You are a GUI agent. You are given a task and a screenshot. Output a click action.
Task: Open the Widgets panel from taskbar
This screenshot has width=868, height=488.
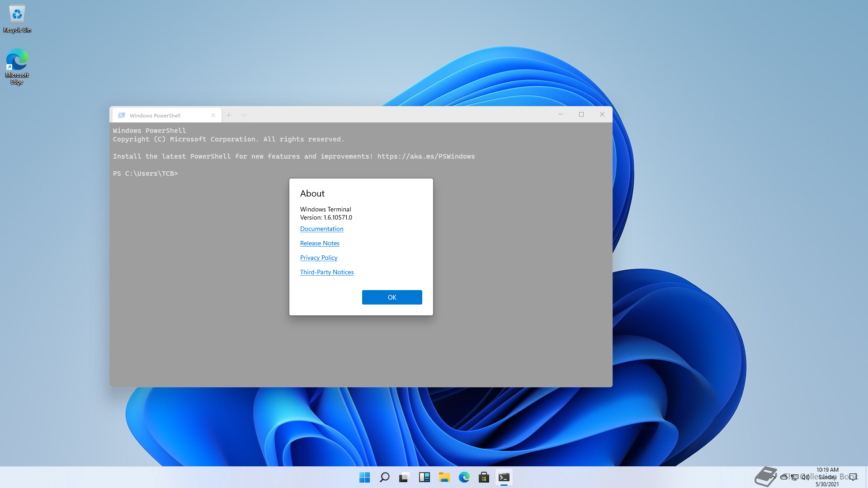(x=424, y=477)
